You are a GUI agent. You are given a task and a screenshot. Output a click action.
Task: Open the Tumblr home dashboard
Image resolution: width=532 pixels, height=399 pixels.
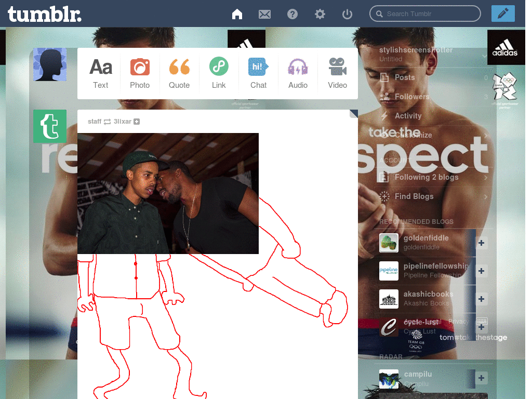click(237, 14)
